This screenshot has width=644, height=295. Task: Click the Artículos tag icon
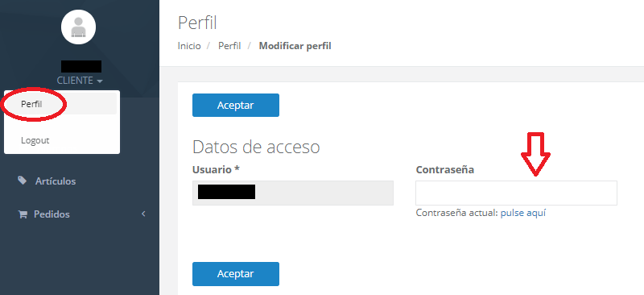pyautogui.click(x=23, y=181)
